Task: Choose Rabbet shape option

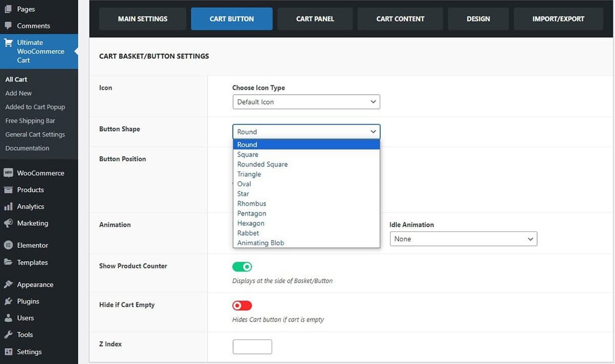Action: point(306,233)
